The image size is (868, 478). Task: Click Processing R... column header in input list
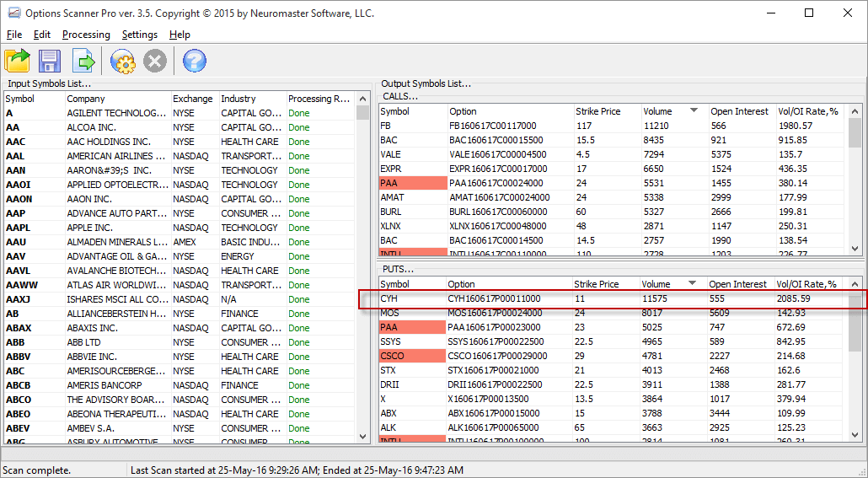click(320, 99)
